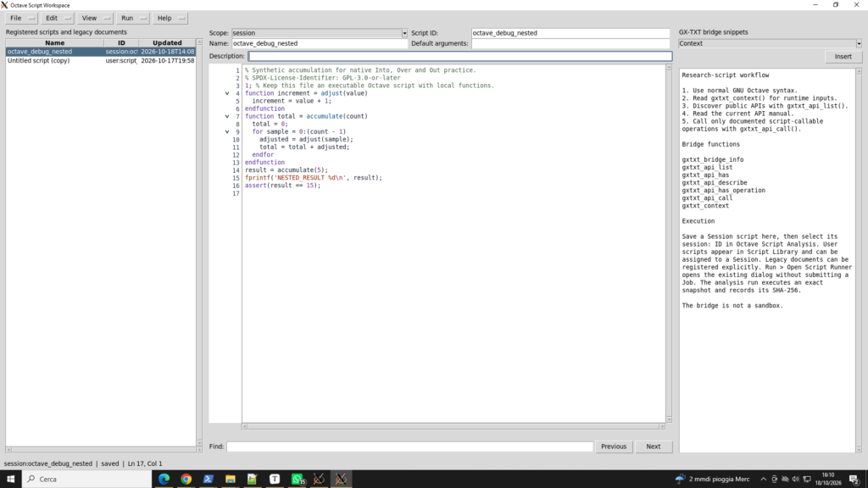Open the notepad app taskbar icon
The width and height of the screenshot is (868, 488).
(x=253, y=480)
